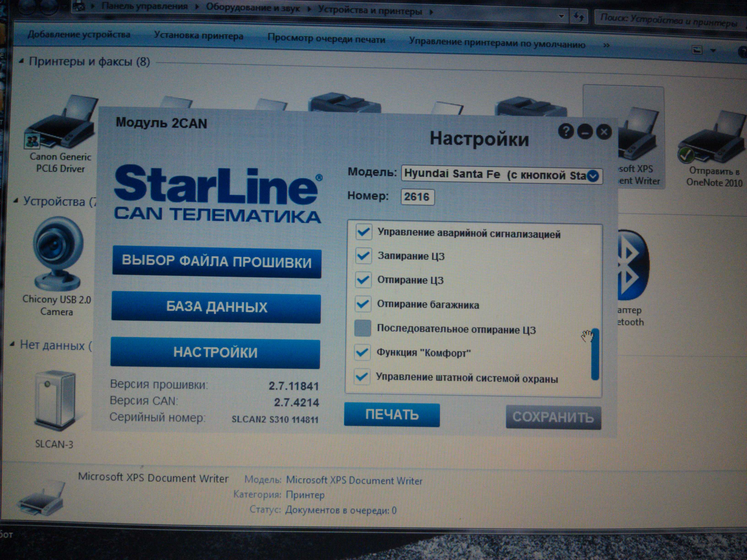The width and height of the screenshot is (747, 560).
Task: Click the settings list scrollbar thumb
Action: (x=595, y=354)
